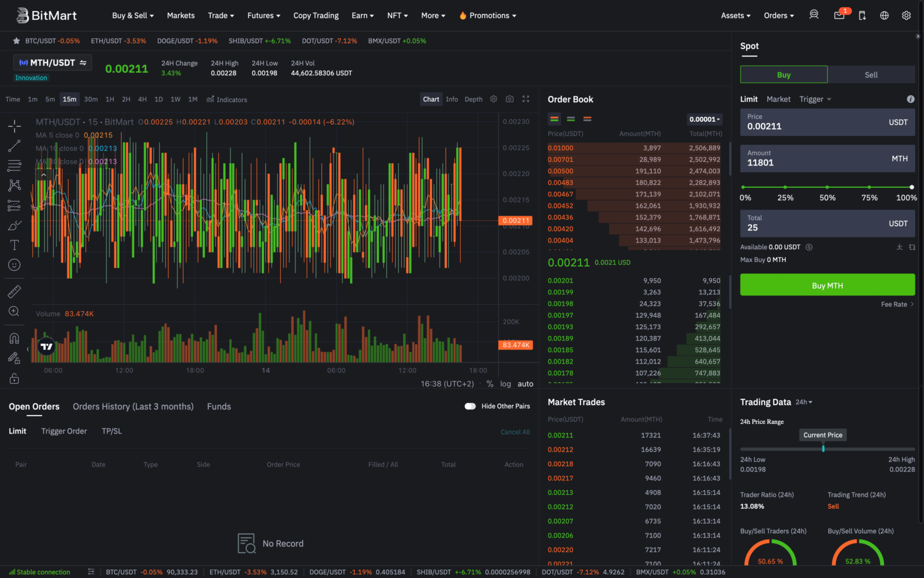The image size is (924, 578).
Task: Select the Buy side toggle
Action: point(784,75)
